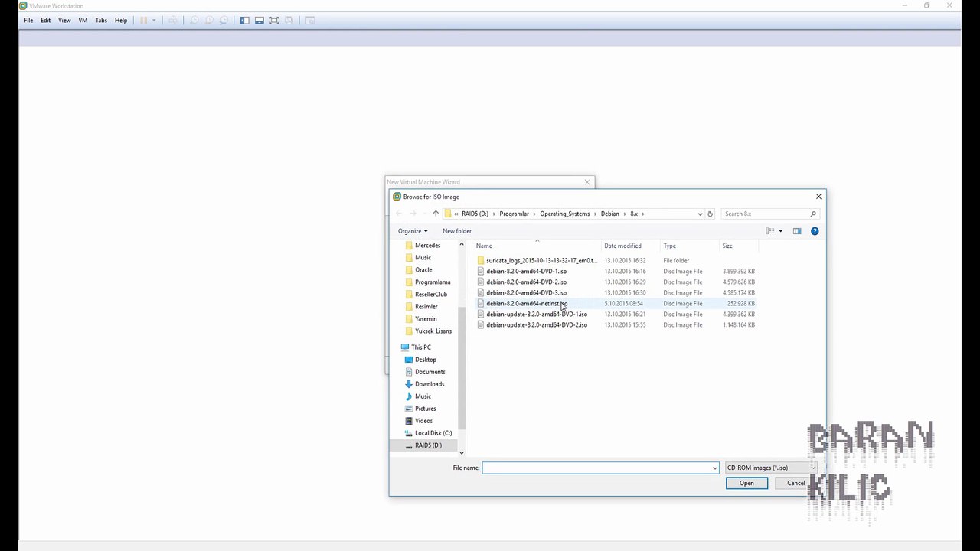Screen dimensions: 980x551
Task: Expand chevron after Debian in breadcrumb
Action: pos(625,214)
